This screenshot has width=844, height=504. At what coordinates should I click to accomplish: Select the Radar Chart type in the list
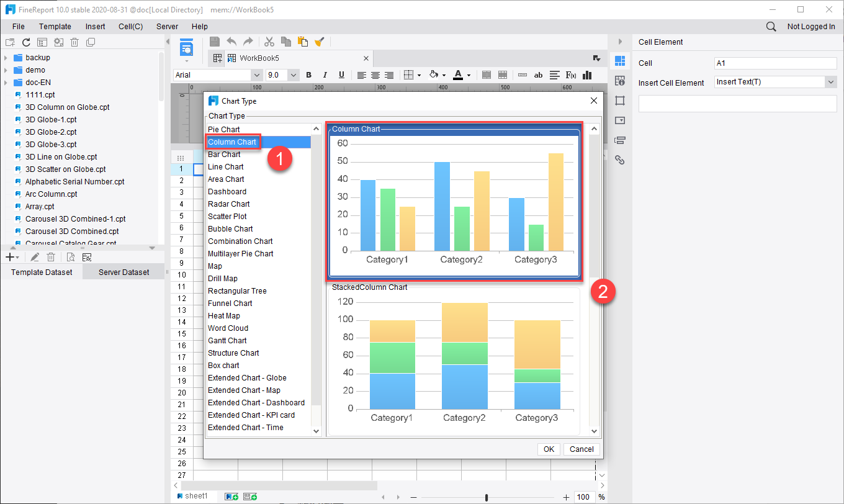[228, 204]
